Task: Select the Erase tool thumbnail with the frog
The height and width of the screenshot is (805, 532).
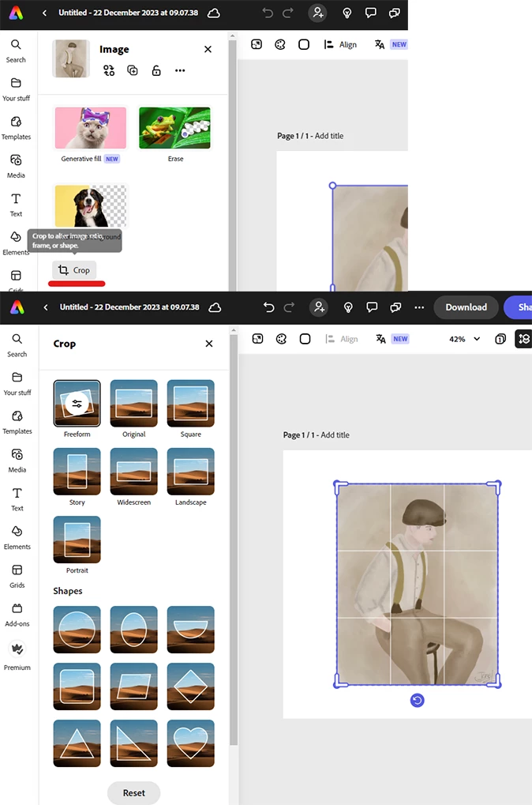Action: click(174, 128)
